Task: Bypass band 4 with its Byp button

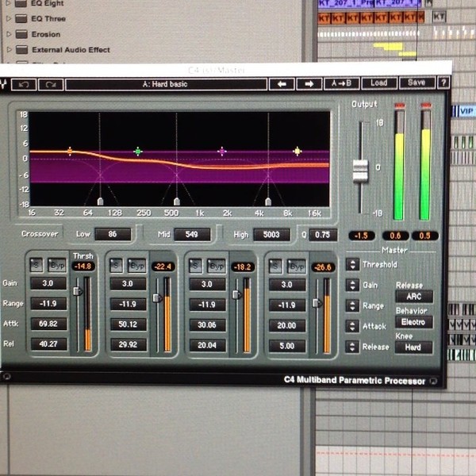Action: click(296, 267)
